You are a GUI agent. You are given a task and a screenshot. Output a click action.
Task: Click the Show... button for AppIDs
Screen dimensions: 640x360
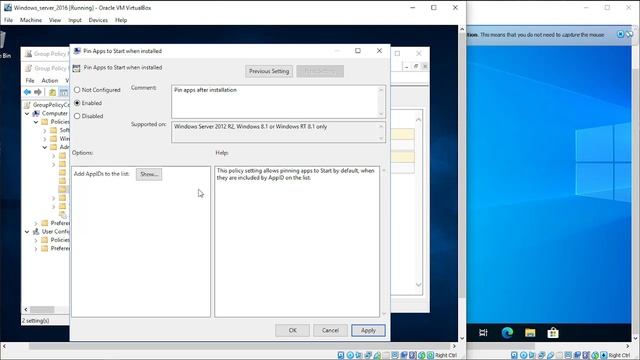pos(149,174)
